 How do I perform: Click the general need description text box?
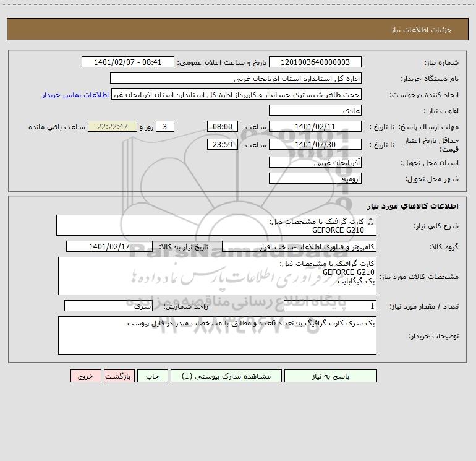tap(216, 225)
